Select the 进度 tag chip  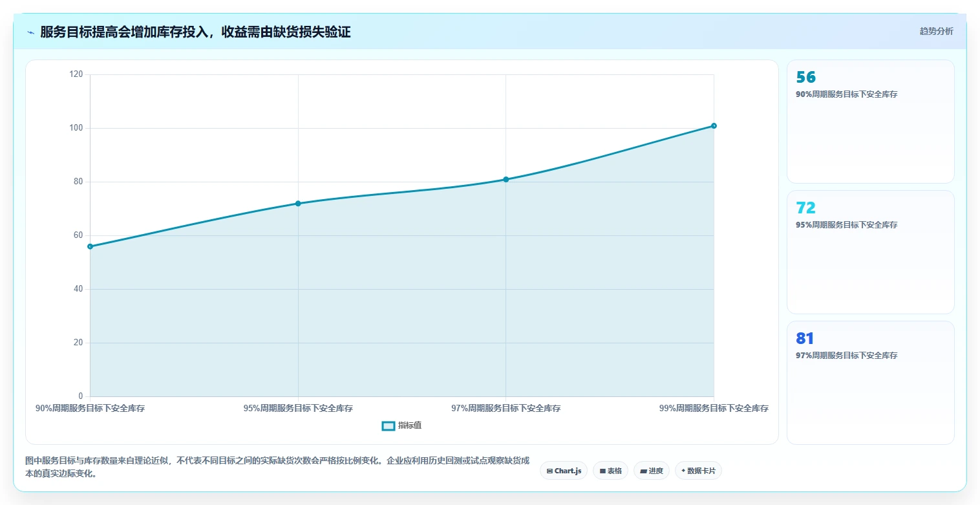pos(652,471)
